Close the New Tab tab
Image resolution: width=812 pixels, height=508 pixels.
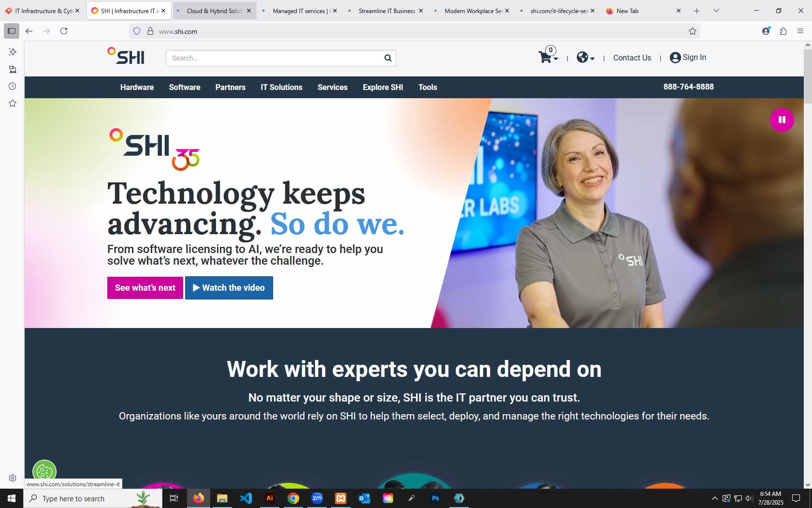[x=679, y=11]
